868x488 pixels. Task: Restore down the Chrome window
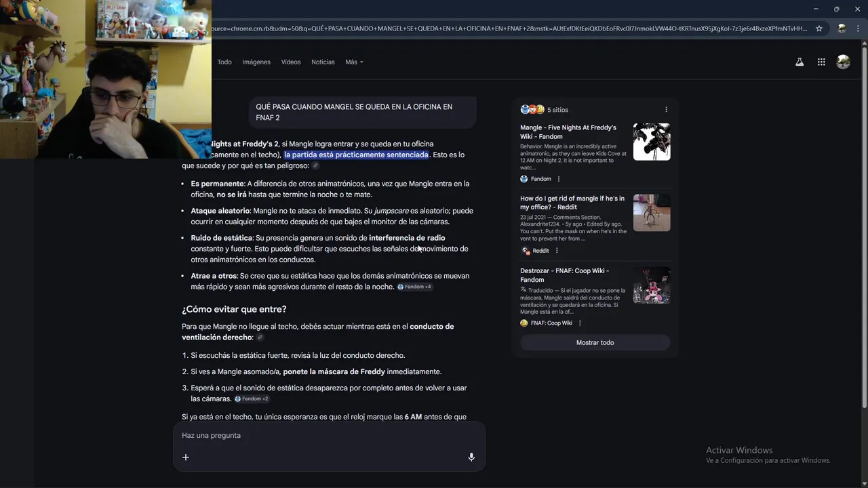pos(836,9)
